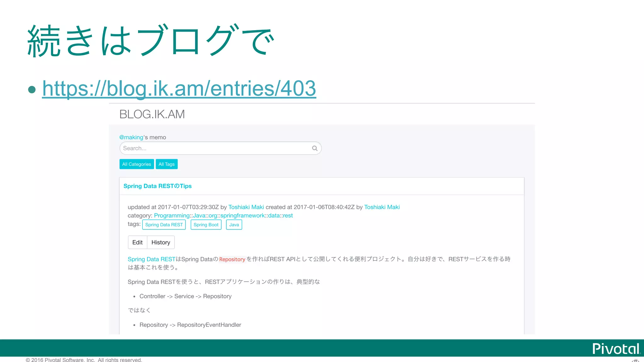
Task: Click Toshiaki Maki updated-by author link
Action: 246,207
